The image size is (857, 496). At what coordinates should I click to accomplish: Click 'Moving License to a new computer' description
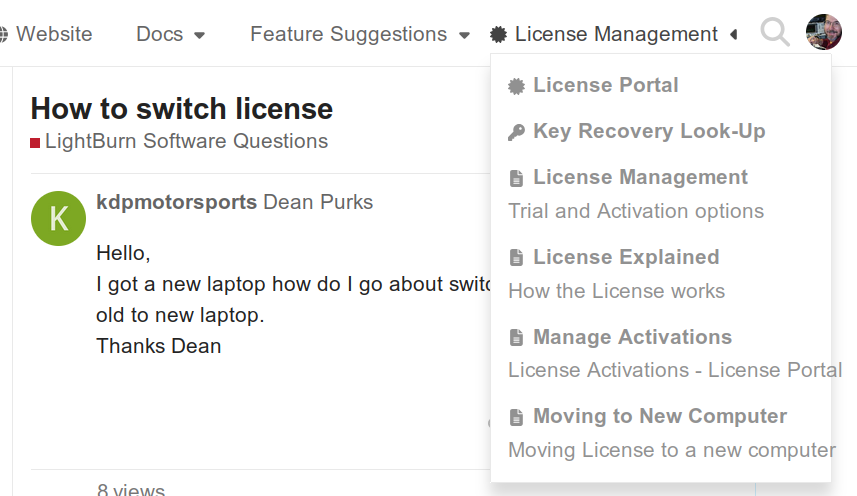672,451
